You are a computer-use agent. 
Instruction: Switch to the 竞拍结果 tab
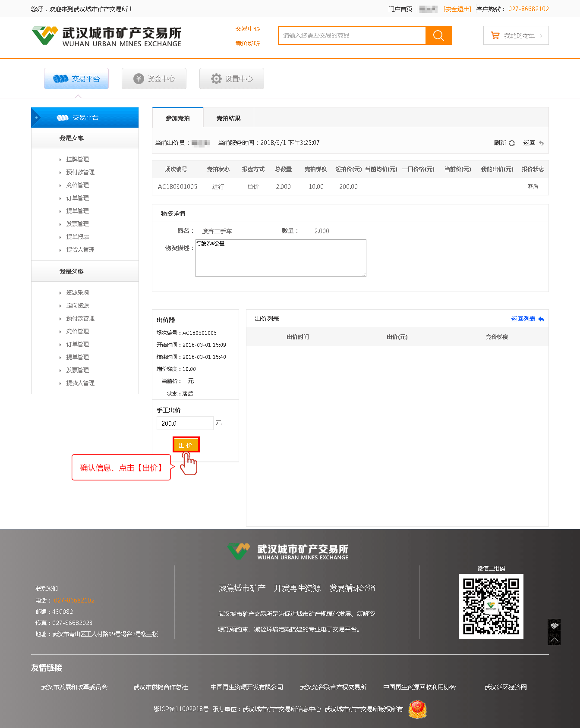(x=228, y=118)
